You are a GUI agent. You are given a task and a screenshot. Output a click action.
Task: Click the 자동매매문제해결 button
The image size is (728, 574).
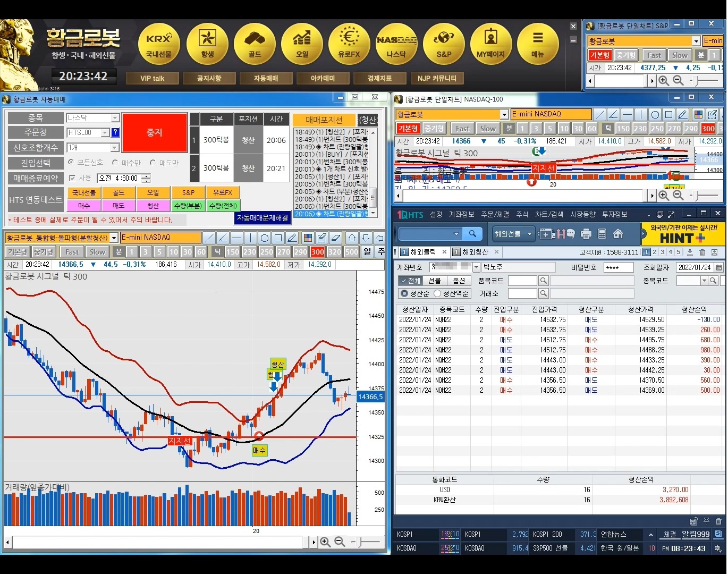pos(263,217)
